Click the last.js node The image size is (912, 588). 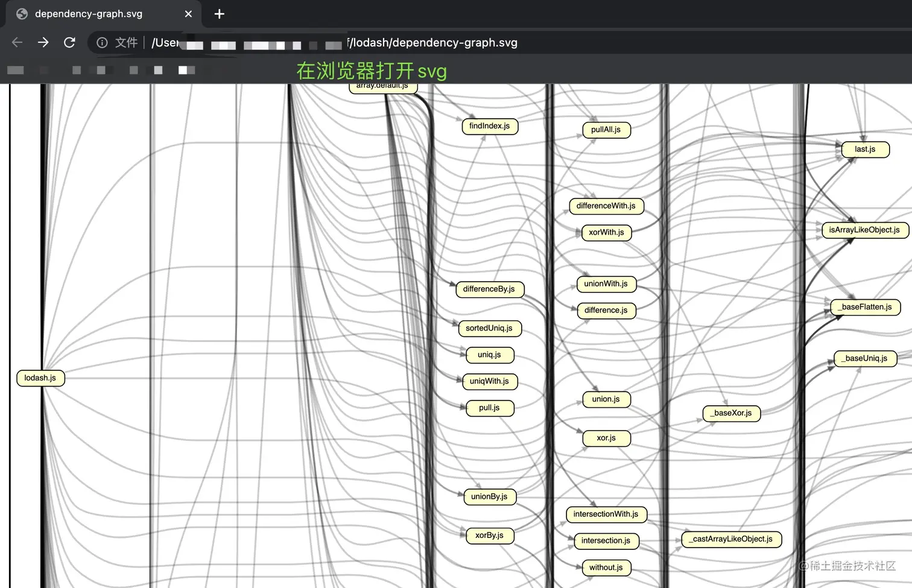(865, 149)
